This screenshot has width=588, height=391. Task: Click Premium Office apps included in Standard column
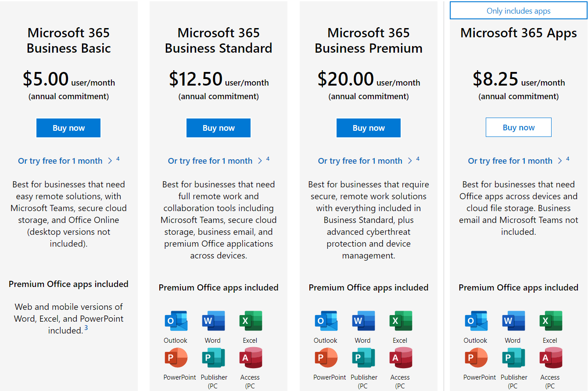pos(219,287)
